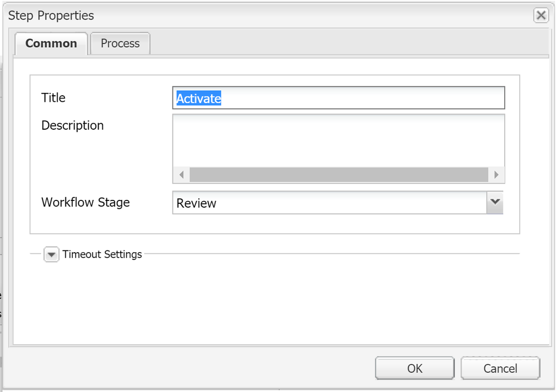The height and width of the screenshot is (392, 556).
Task: Click the Step Properties title bar text
Action: (51, 16)
